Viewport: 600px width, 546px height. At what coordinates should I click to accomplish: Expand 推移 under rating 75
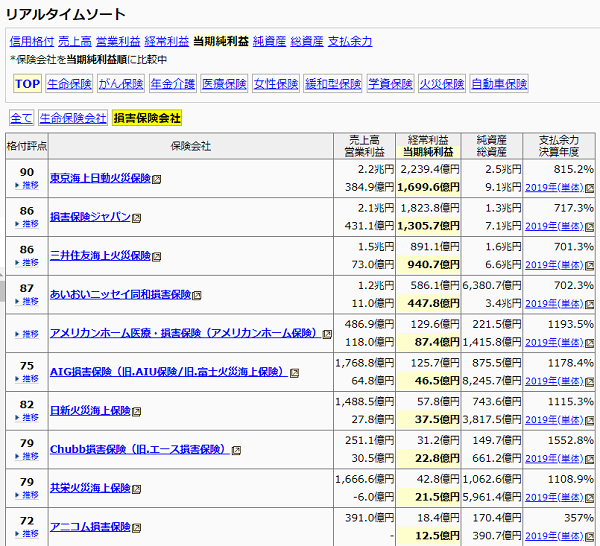point(27,379)
